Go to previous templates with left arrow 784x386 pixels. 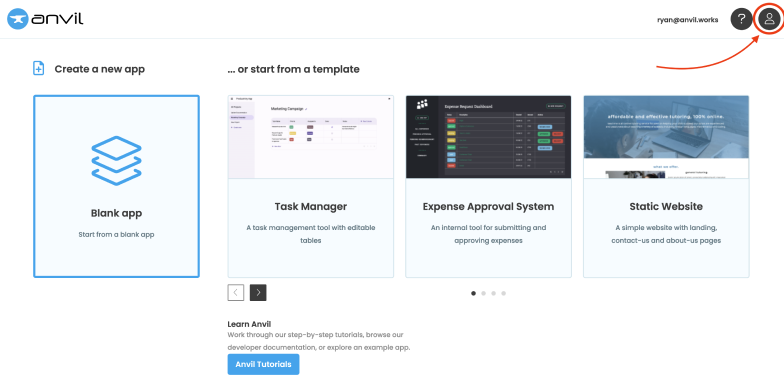tap(236, 292)
